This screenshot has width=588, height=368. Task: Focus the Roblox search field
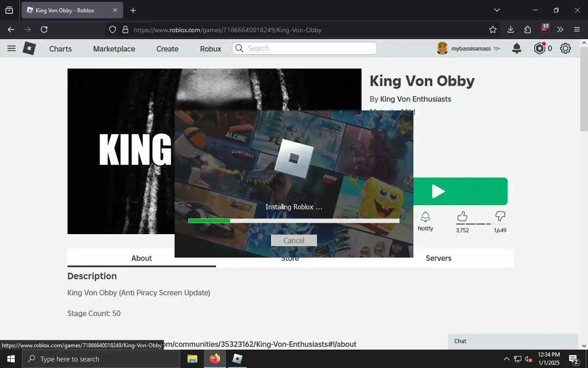tap(305, 48)
